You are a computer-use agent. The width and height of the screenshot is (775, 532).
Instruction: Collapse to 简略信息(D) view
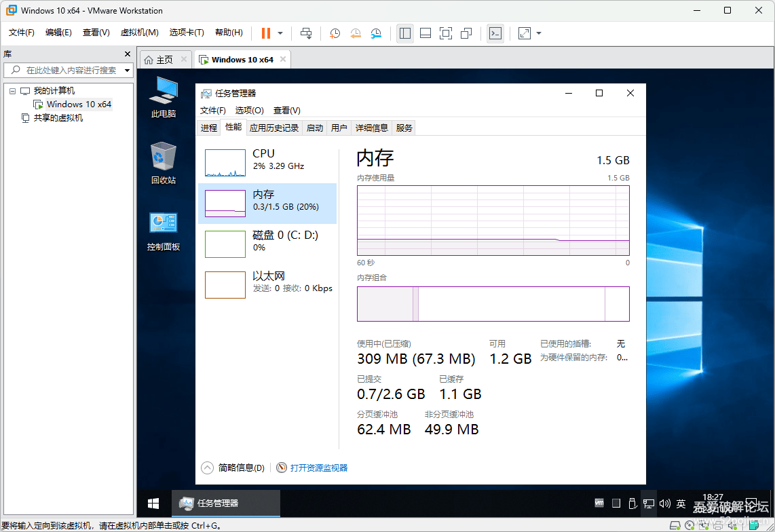233,468
